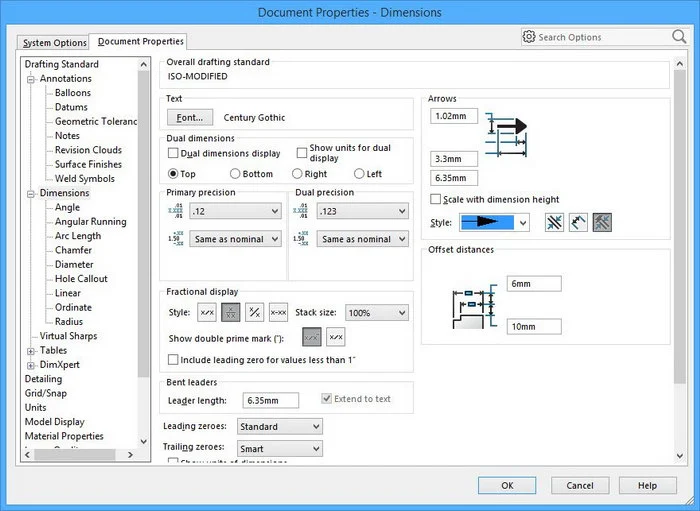Click the third arrow placement icon beside Style
The image size is (700, 511).
[602, 222]
